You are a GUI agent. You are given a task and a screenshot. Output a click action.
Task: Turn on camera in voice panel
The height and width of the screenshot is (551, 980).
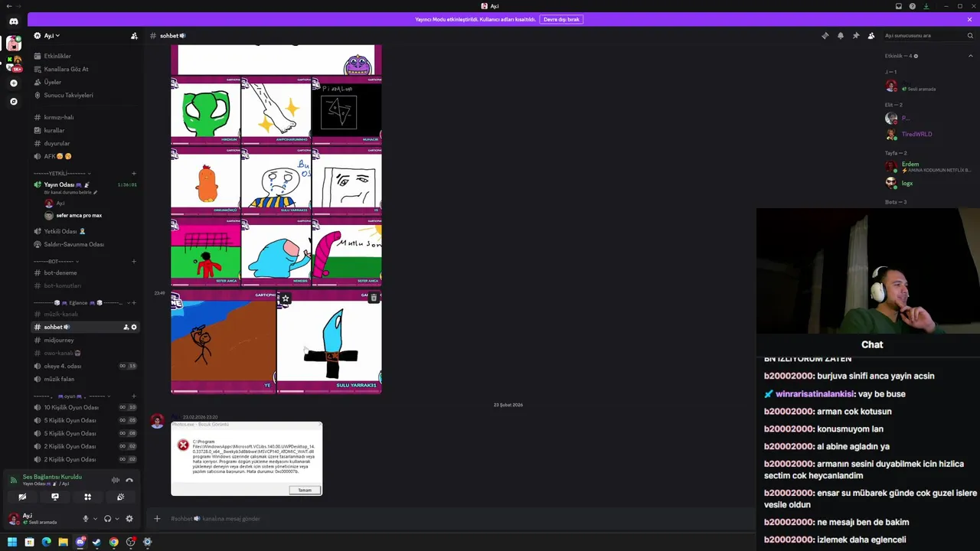click(22, 497)
